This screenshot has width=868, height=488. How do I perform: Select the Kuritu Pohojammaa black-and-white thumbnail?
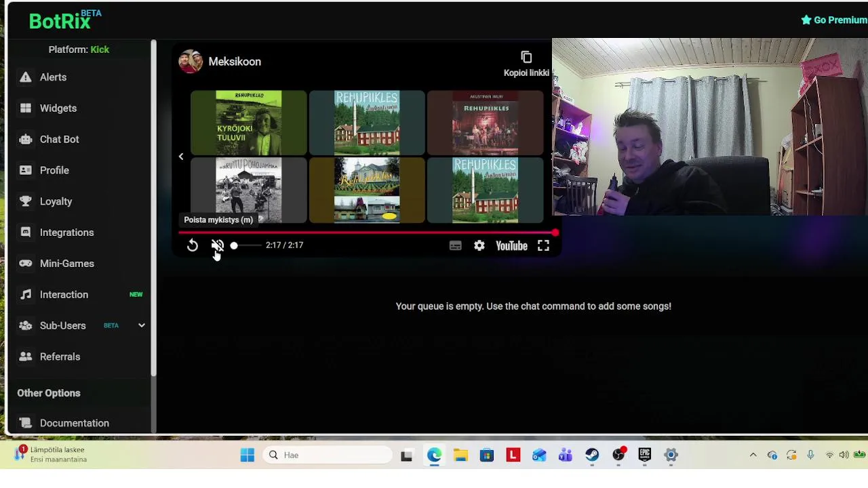pos(248,190)
